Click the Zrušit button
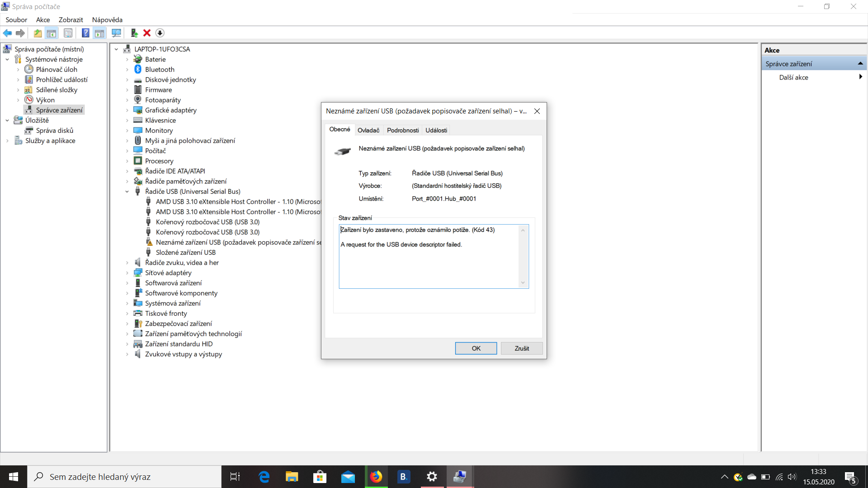This screenshot has width=868, height=488. click(x=521, y=348)
